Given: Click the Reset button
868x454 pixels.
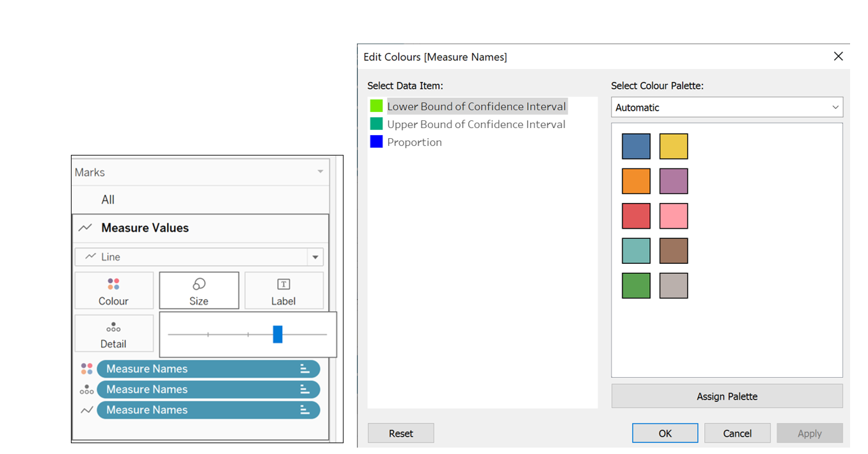Looking at the screenshot, I should (x=400, y=434).
